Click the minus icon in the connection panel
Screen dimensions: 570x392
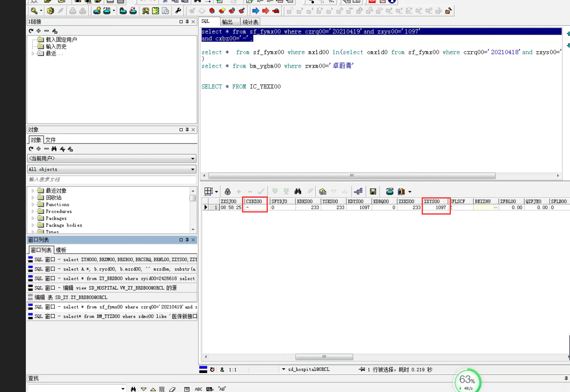[x=47, y=31]
